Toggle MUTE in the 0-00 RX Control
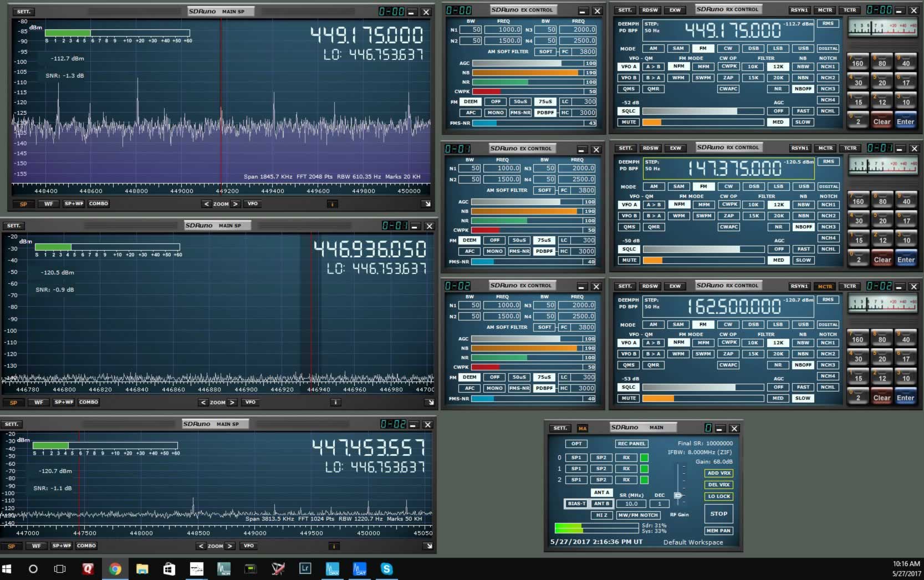The image size is (924, 580). (629, 122)
